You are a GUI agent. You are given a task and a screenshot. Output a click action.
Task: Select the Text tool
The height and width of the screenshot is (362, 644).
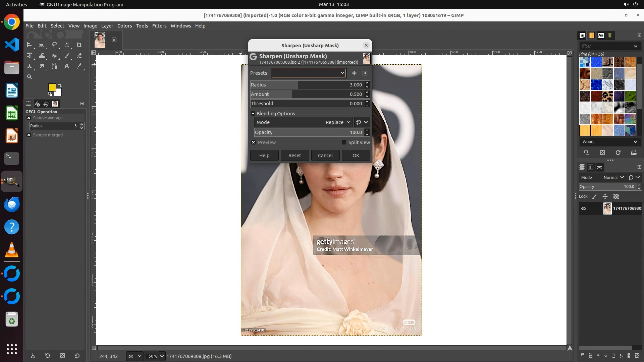point(67,66)
